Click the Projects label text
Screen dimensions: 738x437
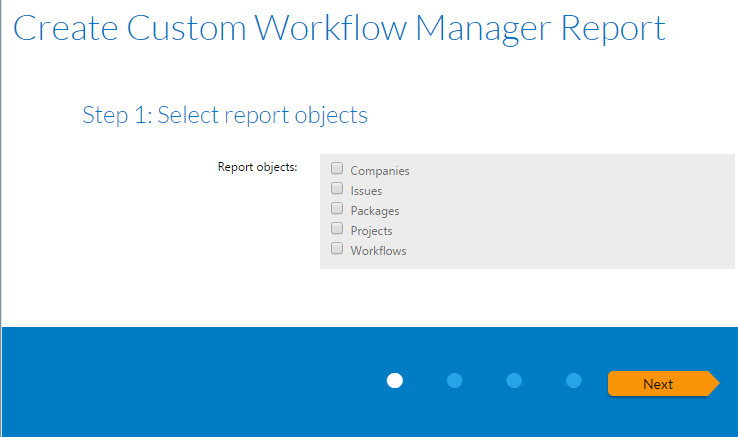click(x=371, y=231)
